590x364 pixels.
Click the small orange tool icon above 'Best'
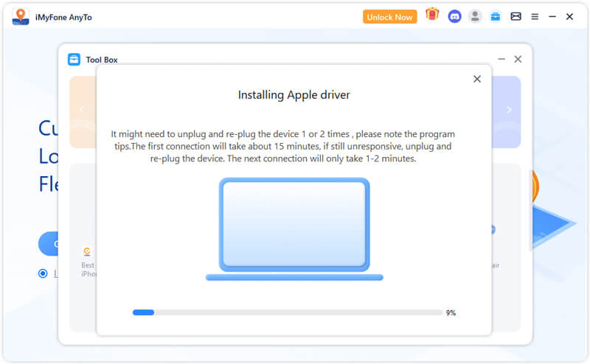pos(87,251)
